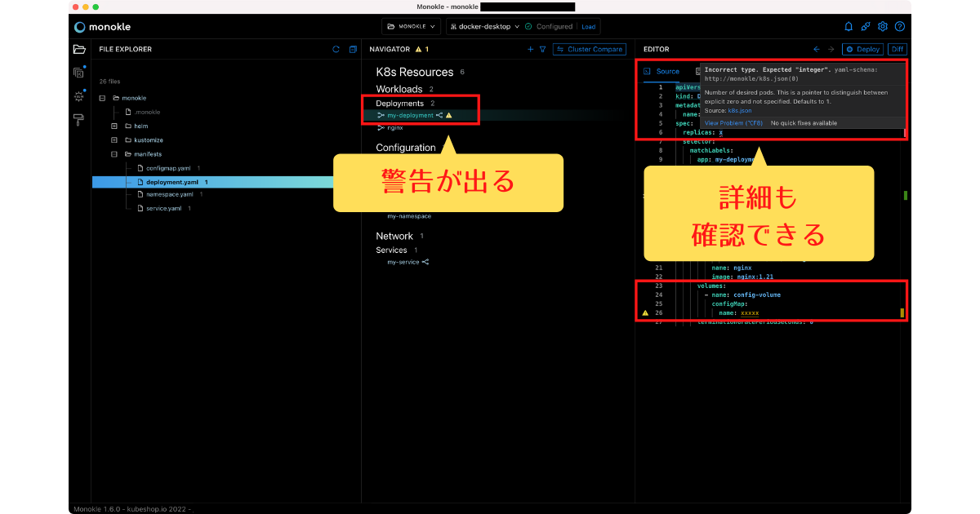The image size is (980, 514).
Task: Open the validation paint-roller sidebar icon
Action: (79, 120)
